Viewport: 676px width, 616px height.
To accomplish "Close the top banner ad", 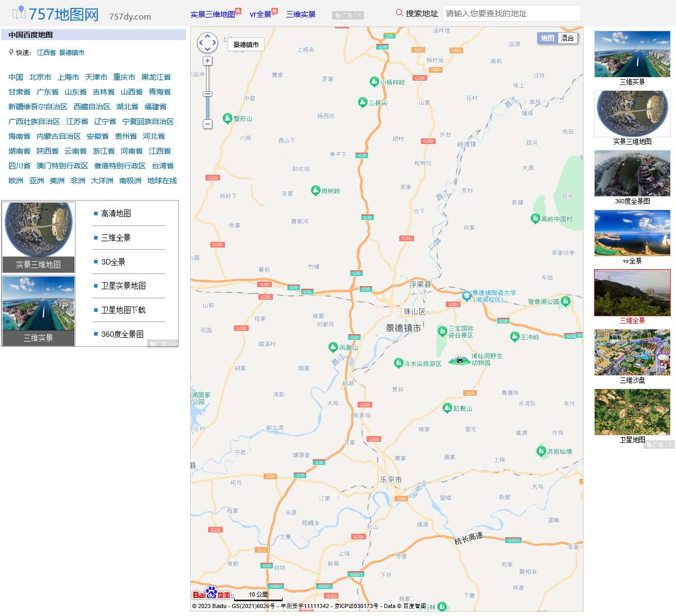I will 359,15.
